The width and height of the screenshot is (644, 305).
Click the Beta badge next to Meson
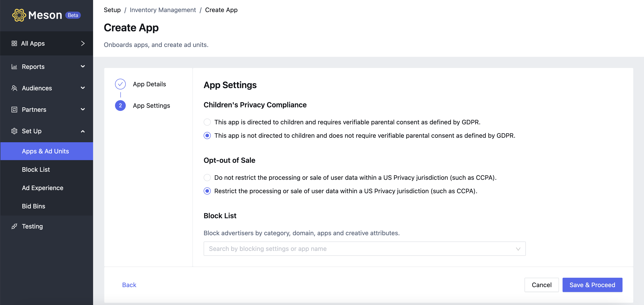[x=73, y=15]
